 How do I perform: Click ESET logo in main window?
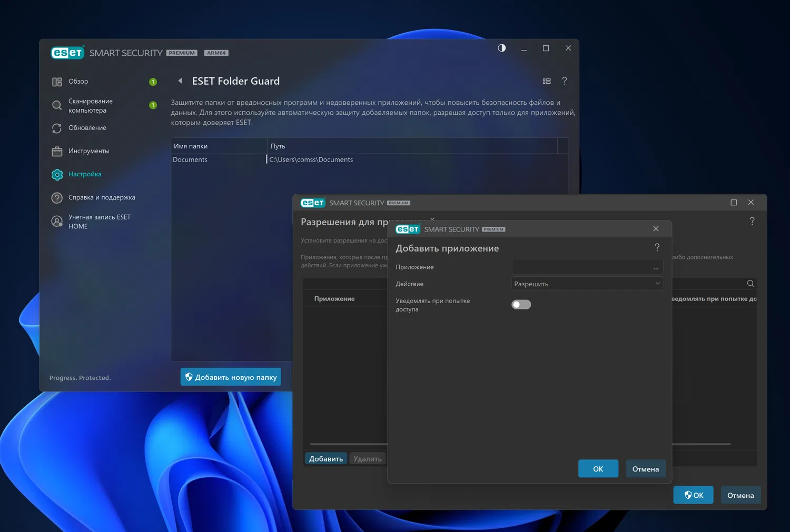tap(67, 53)
